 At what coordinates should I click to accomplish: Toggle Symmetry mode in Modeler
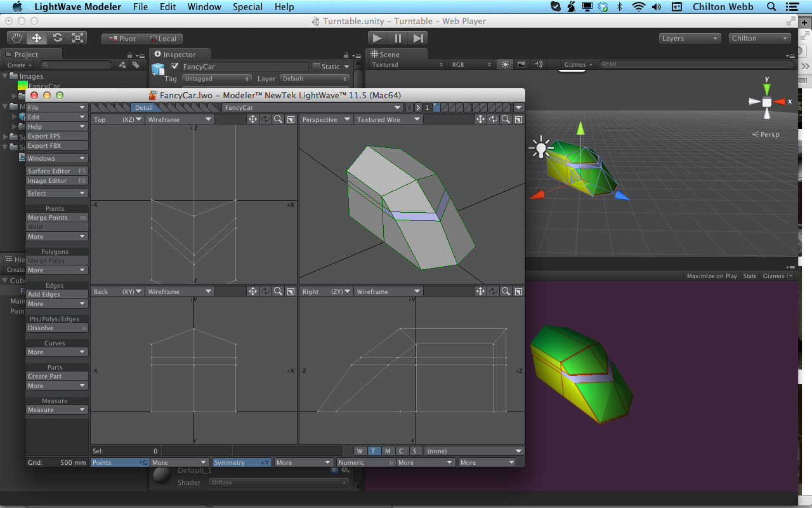tap(242, 462)
